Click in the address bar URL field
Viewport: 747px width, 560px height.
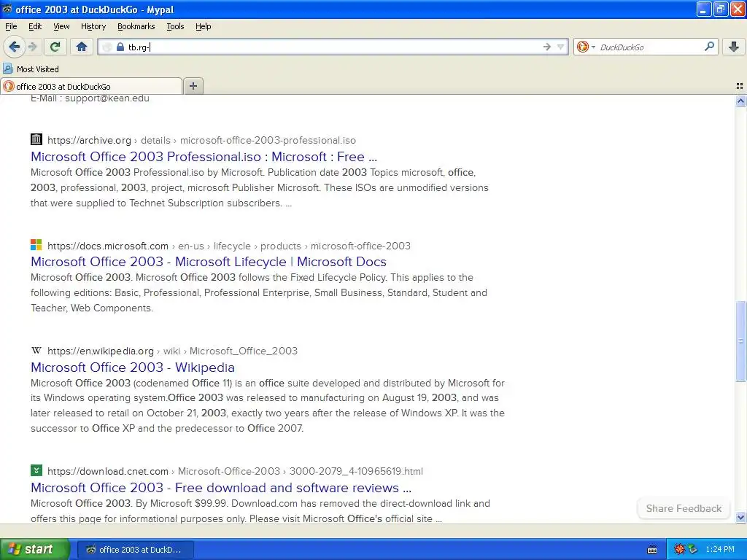pos(333,47)
